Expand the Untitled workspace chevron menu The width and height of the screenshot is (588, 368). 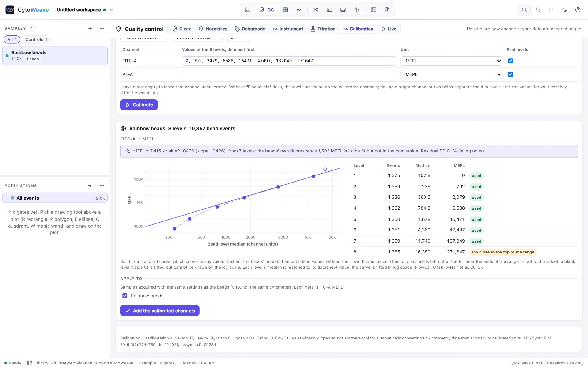click(111, 10)
